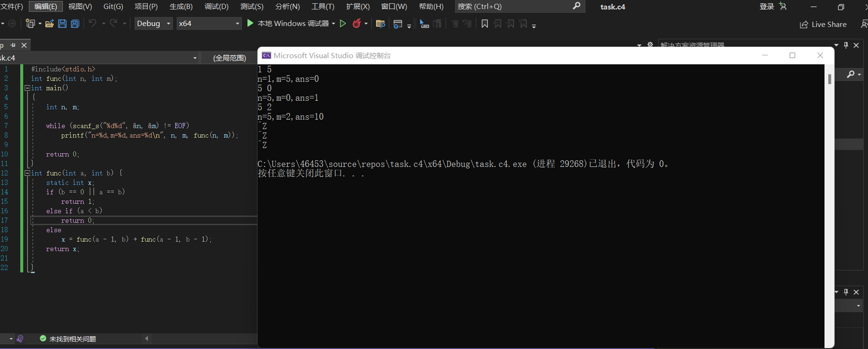Open the x64 platform dropdown

click(209, 24)
